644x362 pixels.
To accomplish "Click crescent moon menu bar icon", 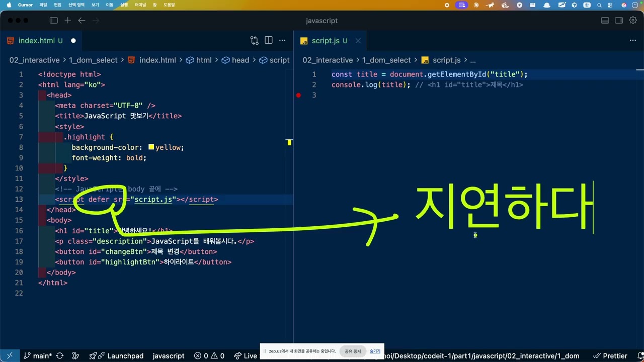I will coord(506,5).
